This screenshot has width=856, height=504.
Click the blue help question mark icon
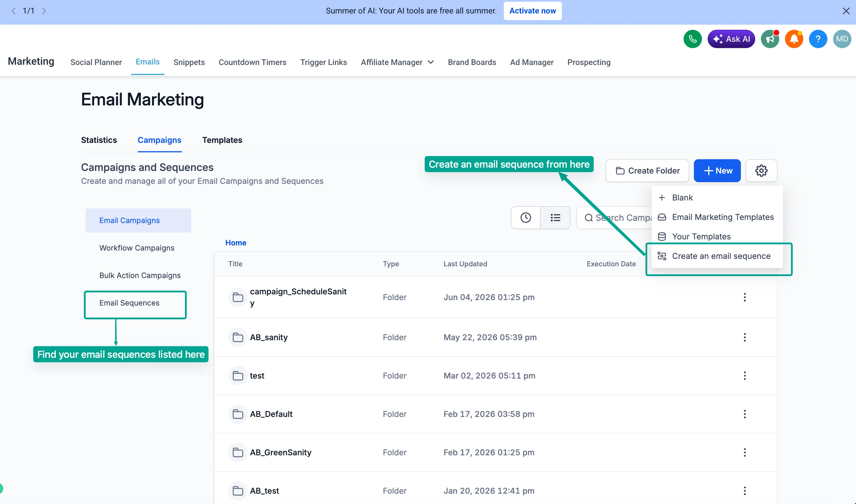pyautogui.click(x=818, y=39)
